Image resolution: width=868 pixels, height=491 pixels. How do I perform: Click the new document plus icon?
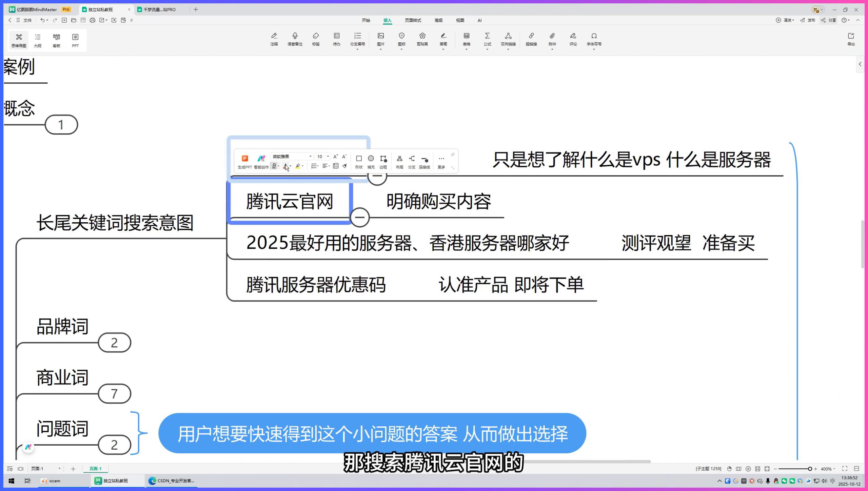tap(64, 20)
